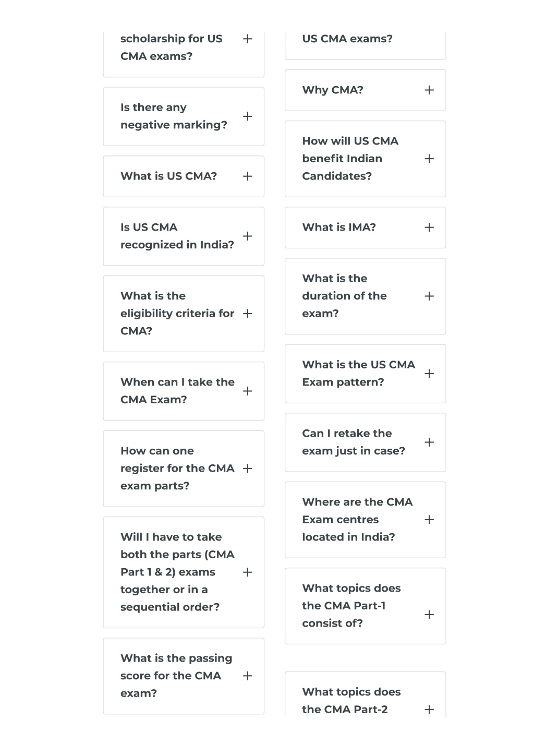Viewport: 534px width, 756px height.
Task: Click 'How will US CMA benefit Indian Candidates?' text
Action: click(x=350, y=159)
